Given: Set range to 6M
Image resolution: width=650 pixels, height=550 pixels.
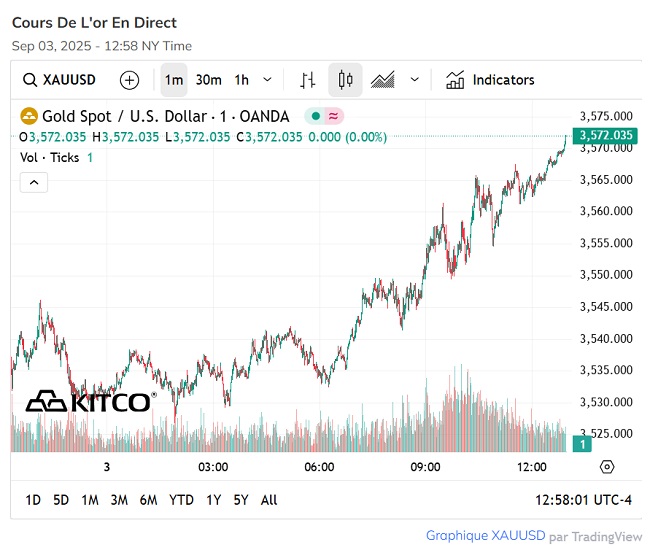Looking at the screenshot, I should 148,500.
